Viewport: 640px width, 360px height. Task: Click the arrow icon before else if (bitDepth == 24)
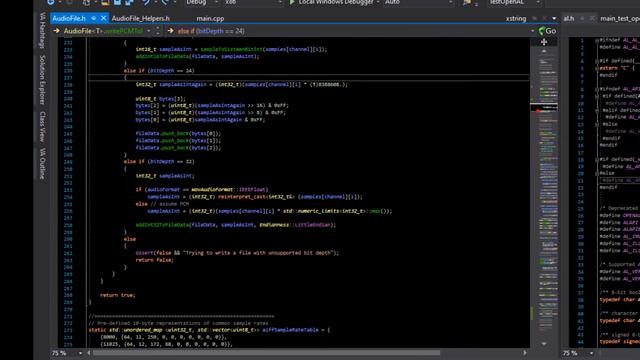171,31
